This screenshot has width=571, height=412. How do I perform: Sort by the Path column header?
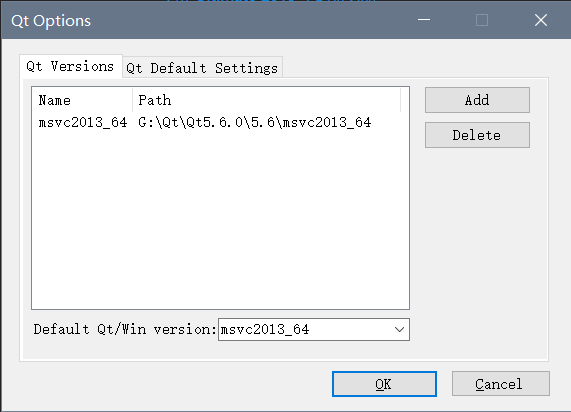[267, 100]
